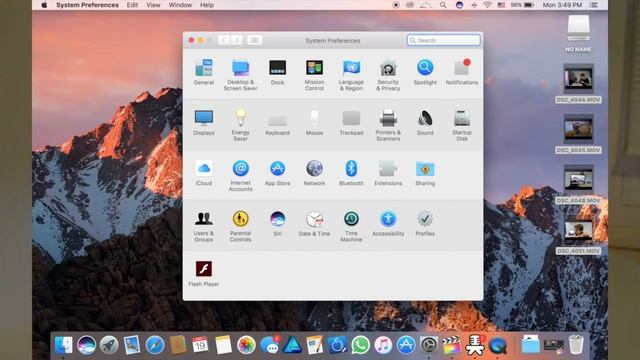Open the Trash in the Dock

click(x=576, y=344)
